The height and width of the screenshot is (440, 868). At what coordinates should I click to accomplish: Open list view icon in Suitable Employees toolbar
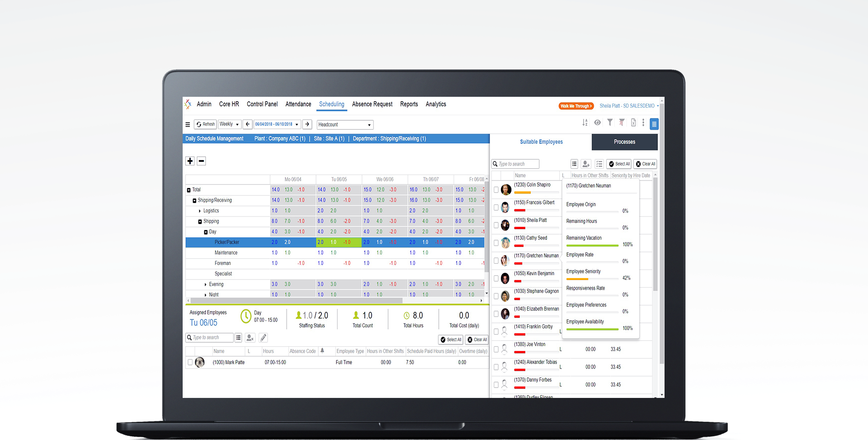(x=574, y=164)
